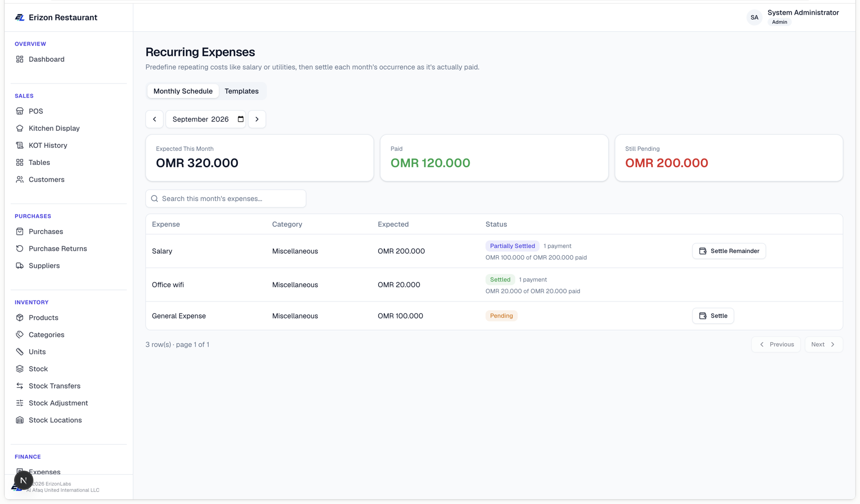The width and height of the screenshot is (860, 504).
Task: Click the round N badge at bottom left
Action: click(23, 481)
